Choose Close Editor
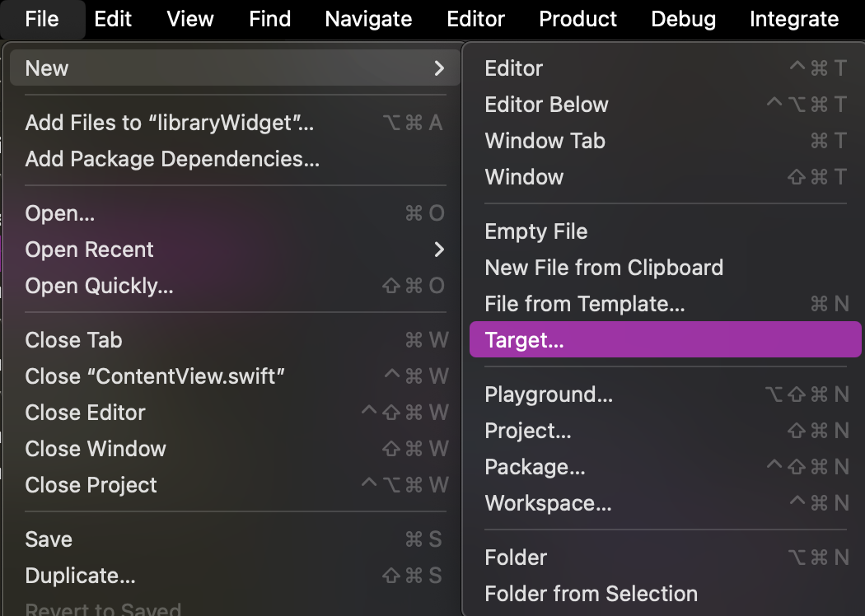The image size is (865, 616). (x=235, y=413)
